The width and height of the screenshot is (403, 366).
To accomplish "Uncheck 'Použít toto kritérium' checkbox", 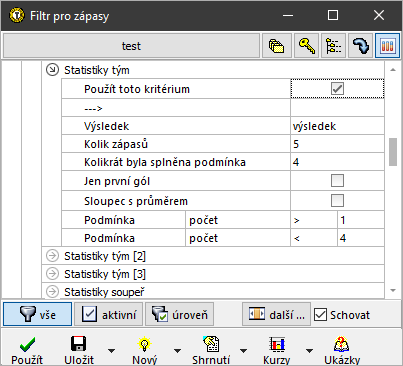I will pyautogui.click(x=337, y=89).
